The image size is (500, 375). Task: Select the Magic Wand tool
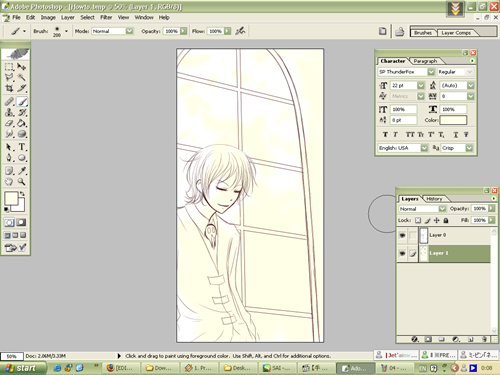(22, 77)
